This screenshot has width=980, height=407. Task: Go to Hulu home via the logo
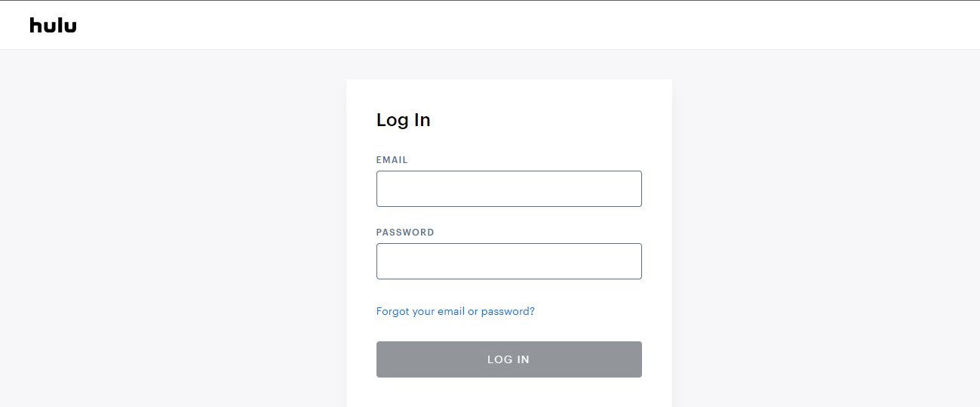53,26
